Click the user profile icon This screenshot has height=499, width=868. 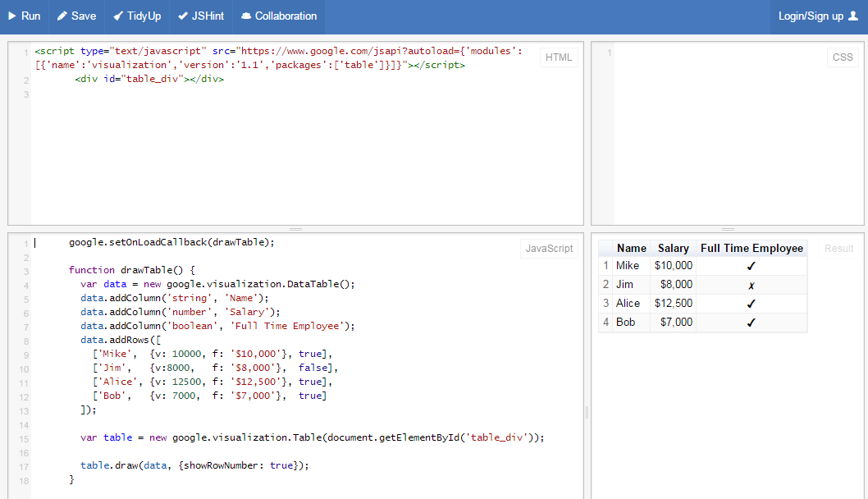[853, 16]
